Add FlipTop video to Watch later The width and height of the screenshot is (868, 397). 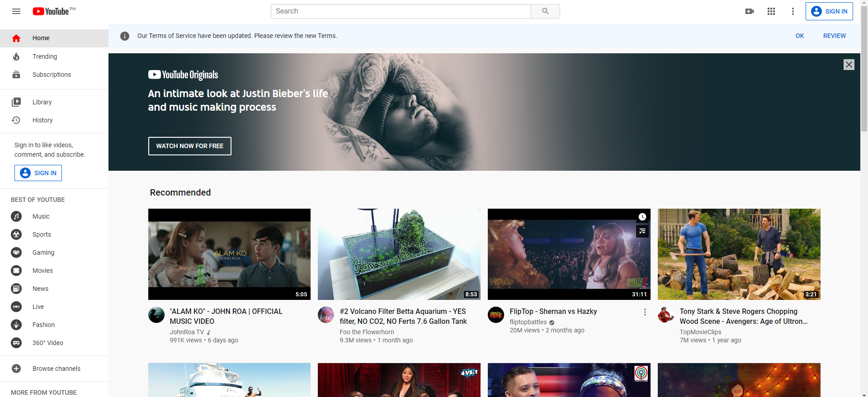[642, 217]
